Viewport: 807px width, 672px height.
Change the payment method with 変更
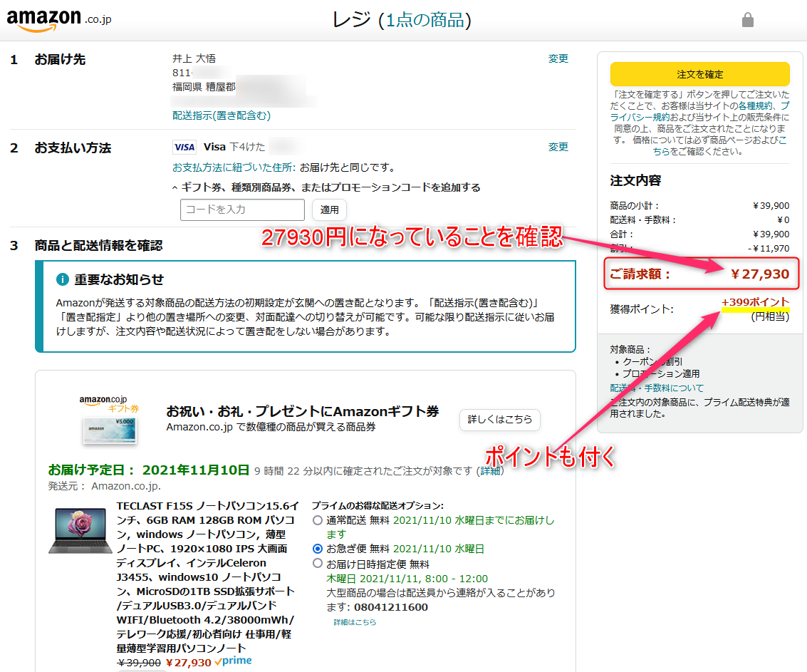558,148
